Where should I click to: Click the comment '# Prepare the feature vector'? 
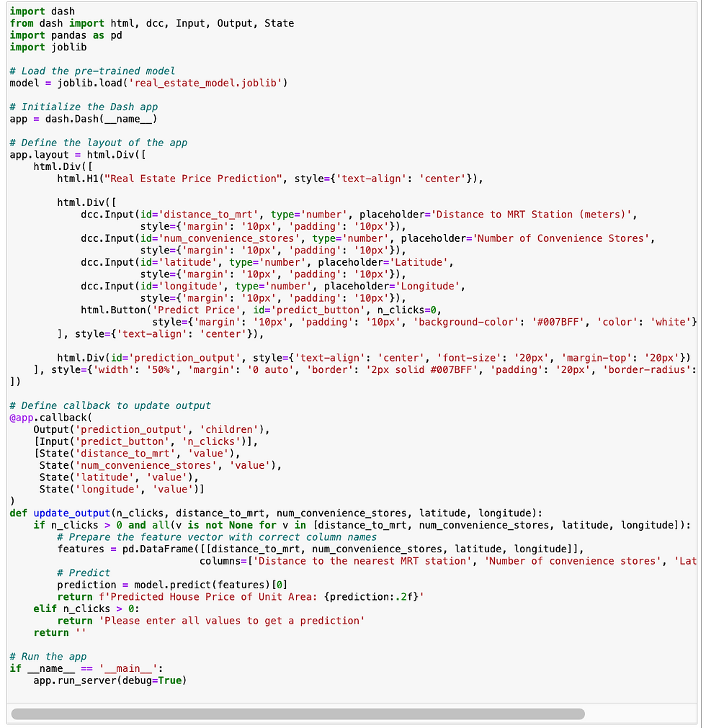pyautogui.click(x=218, y=537)
